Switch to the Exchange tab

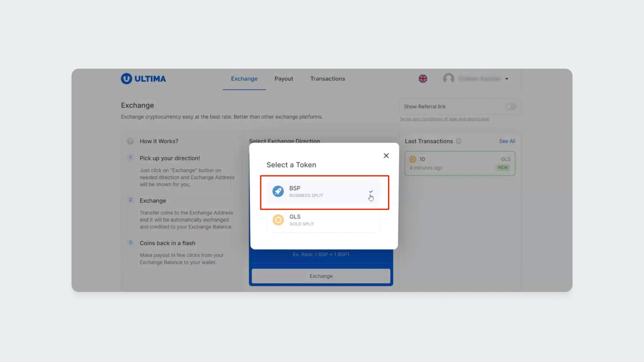[244, 79]
